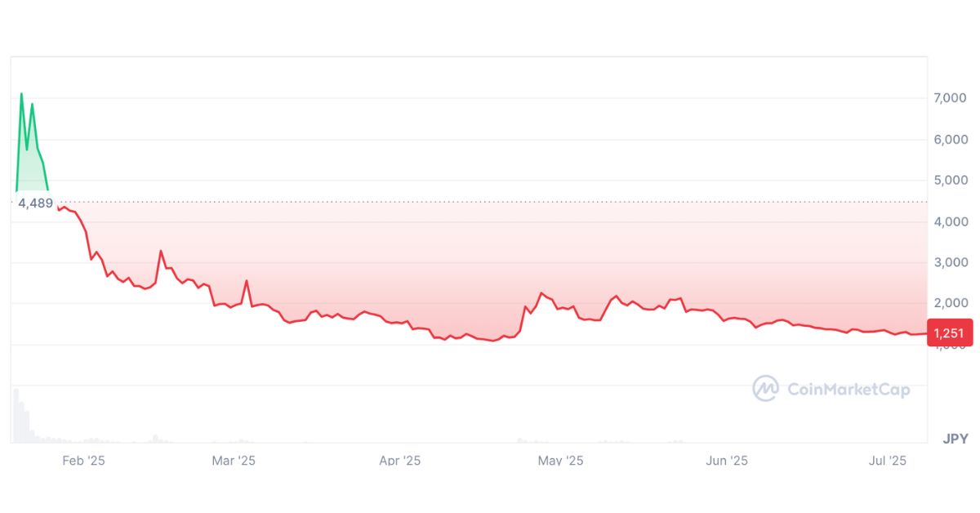Screen dimensions: 980x513
Task: Select the Feb '25 date label
Action: (x=83, y=461)
